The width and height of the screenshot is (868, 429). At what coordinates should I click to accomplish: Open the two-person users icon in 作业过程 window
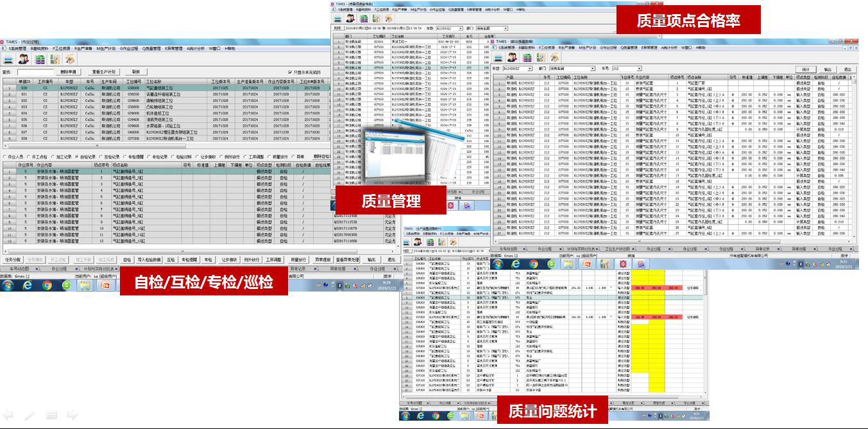click(24, 59)
